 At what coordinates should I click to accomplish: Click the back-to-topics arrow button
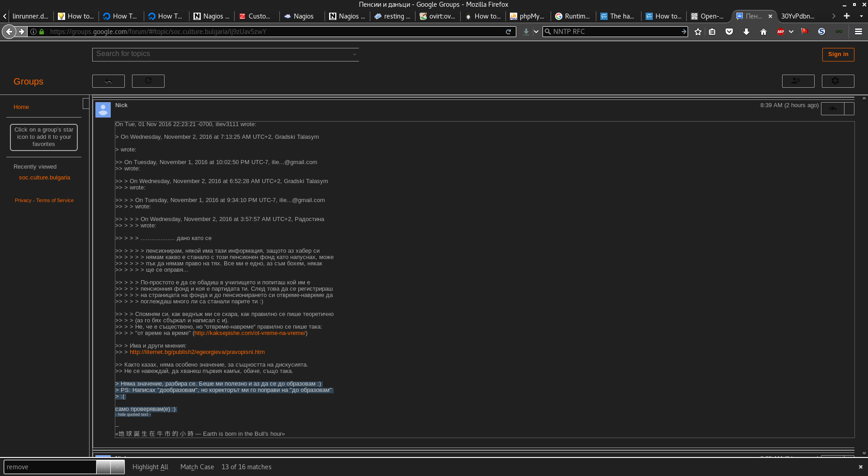coord(108,81)
